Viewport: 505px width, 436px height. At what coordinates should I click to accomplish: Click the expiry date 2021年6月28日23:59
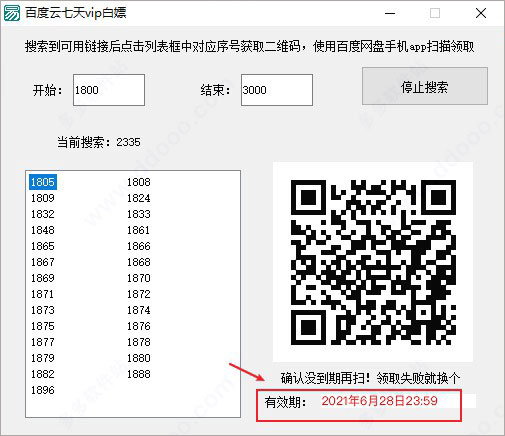pos(379,401)
